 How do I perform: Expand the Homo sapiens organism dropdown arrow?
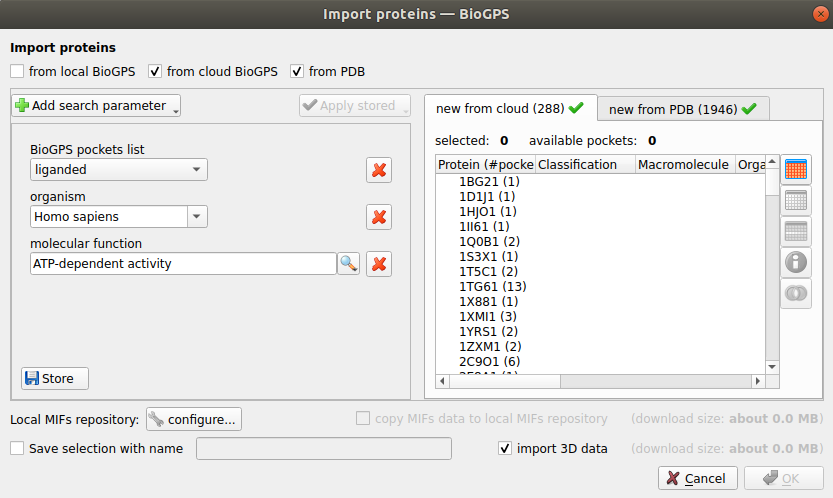pos(197,217)
